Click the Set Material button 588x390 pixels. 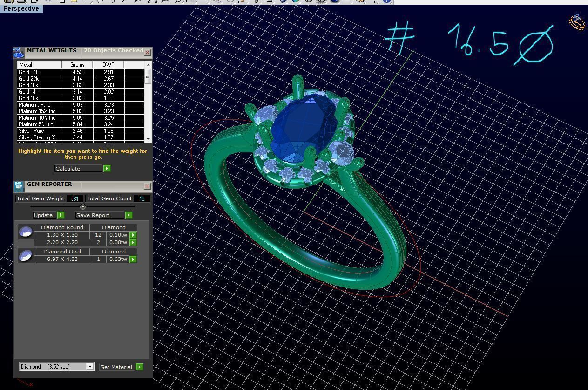point(117,367)
